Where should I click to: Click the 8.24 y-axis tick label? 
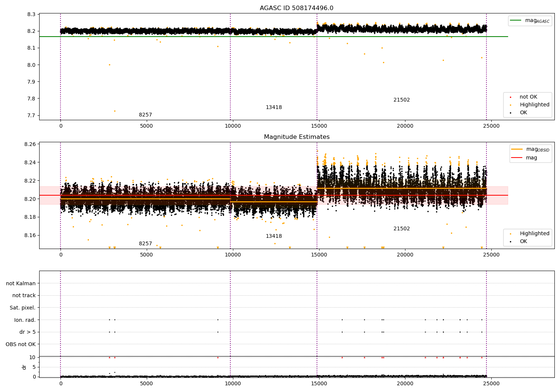[30, 162]
